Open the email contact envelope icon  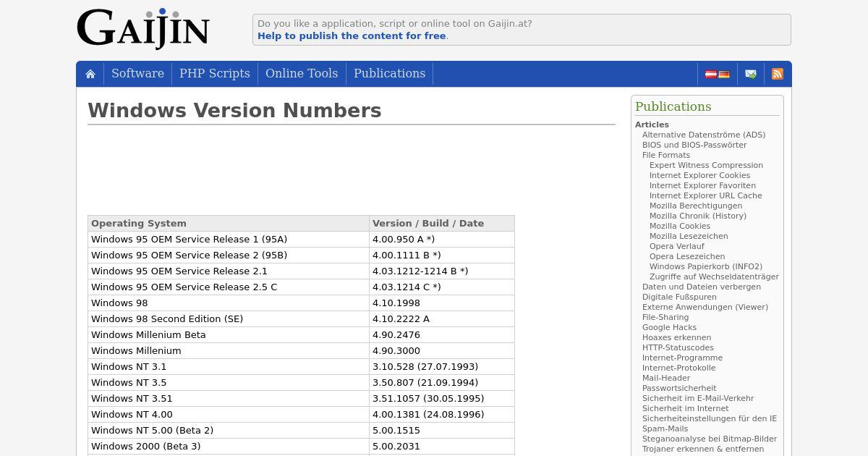click(751, 74)
